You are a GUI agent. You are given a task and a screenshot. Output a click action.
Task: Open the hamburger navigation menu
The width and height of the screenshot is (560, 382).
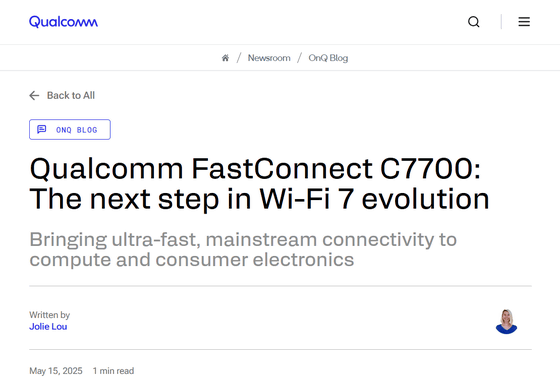click(x=524, y=22)
